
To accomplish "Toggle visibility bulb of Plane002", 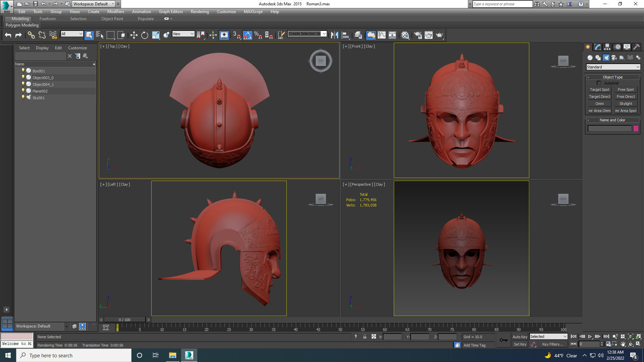I will pyautogui.click(x=23, y=91).
